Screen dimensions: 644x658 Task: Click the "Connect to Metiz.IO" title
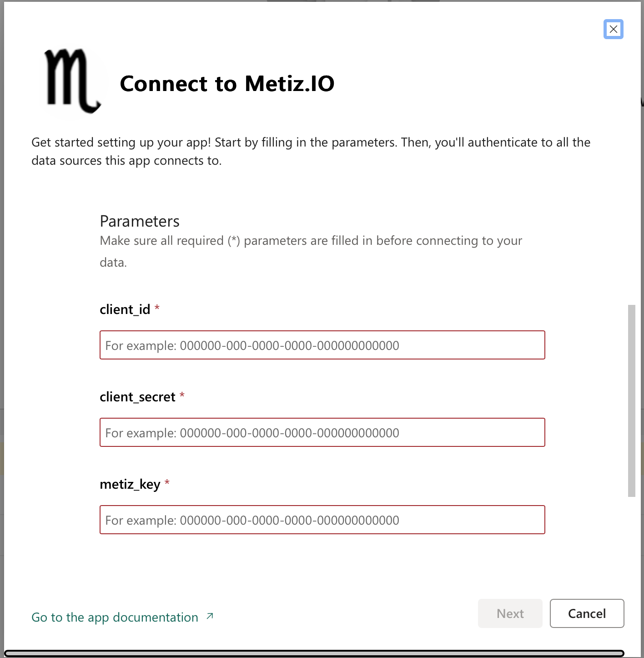point(227,84)
